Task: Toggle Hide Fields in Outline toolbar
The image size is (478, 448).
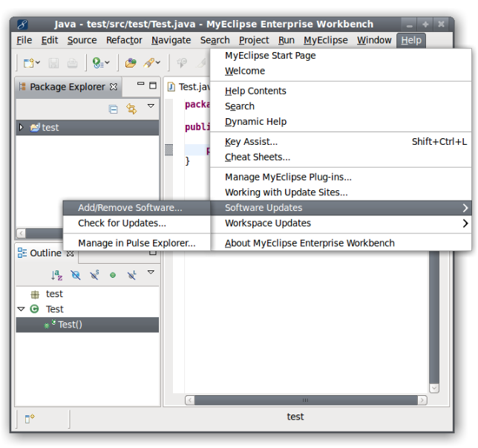Action: tap(75, 276)
